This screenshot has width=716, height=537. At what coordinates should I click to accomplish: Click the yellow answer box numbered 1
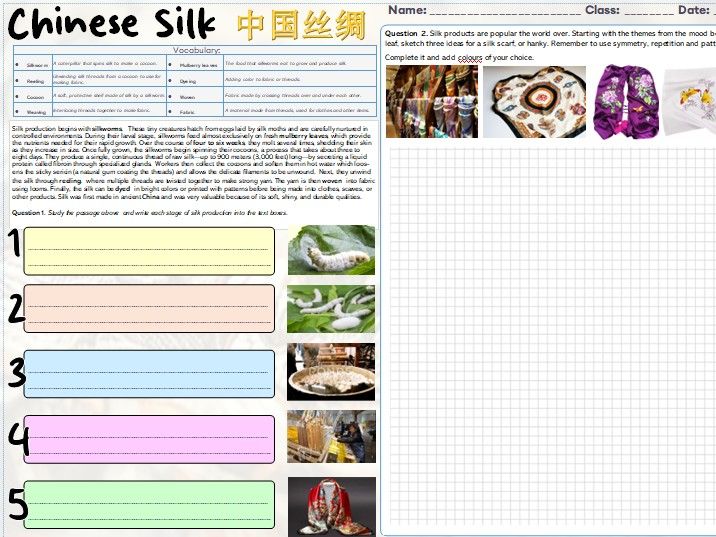click(149, 251)
